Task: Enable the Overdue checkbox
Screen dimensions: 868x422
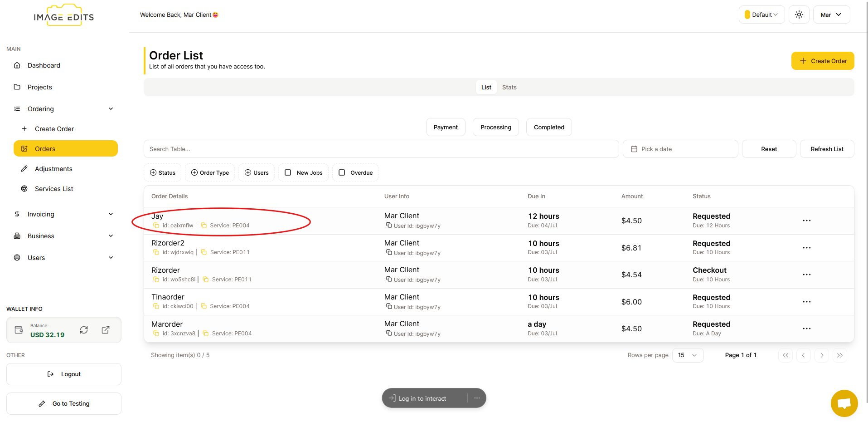Action: point(342,172)
